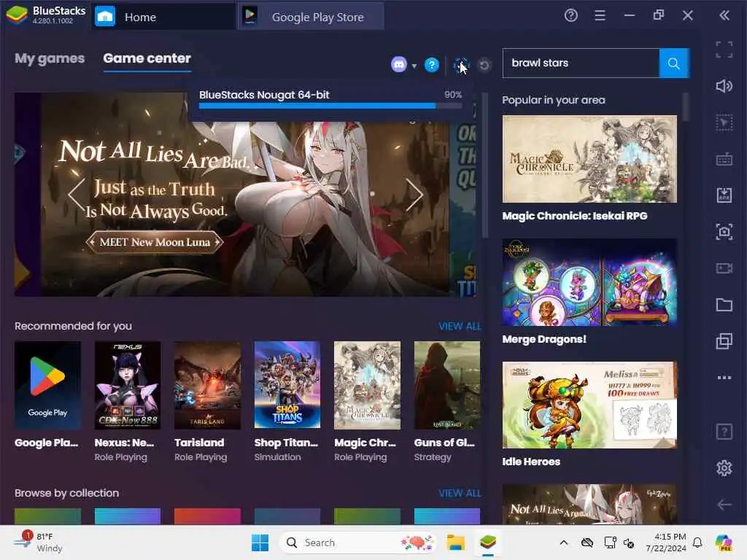Open the Guns of Glory game tile
The image size is (747, 560).
447,402
